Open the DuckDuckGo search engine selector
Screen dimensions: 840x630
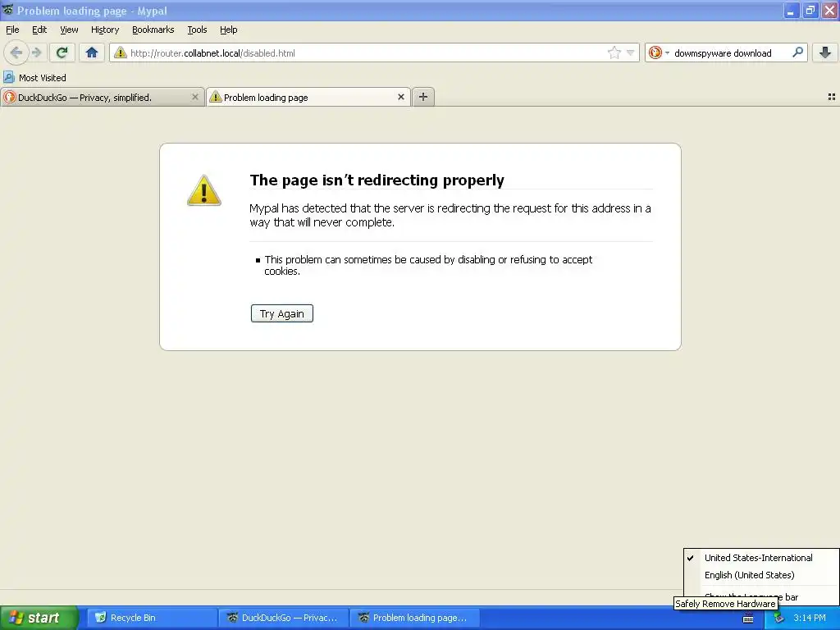click(x=659, y=52)
